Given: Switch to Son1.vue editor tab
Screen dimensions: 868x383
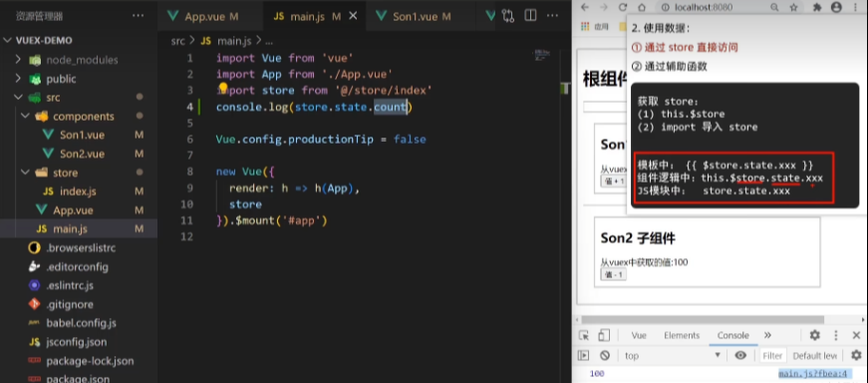Looking at the screenshot, I should click(421, 16).
